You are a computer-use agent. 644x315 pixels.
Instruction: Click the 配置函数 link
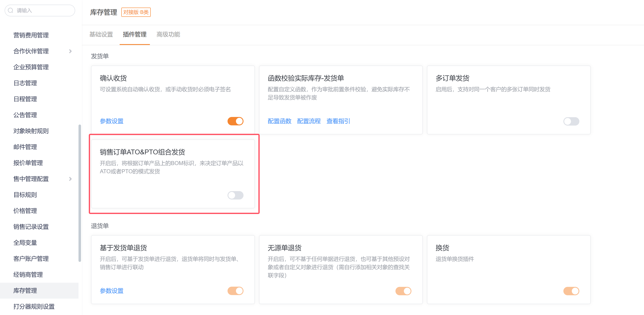coord(280,121)
